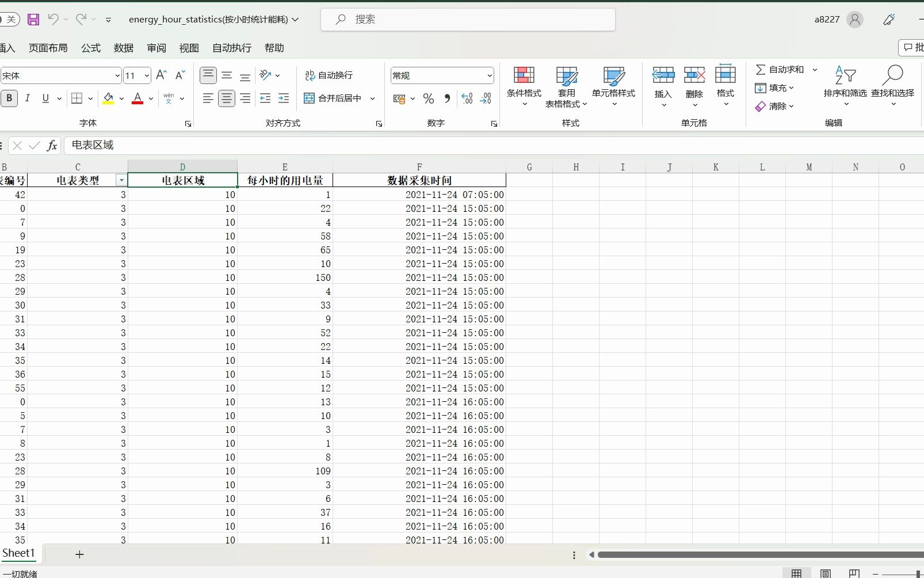Toggle Underline formatting
The width and height of the screenshot is (924, 578).
(x=45, y=98)
